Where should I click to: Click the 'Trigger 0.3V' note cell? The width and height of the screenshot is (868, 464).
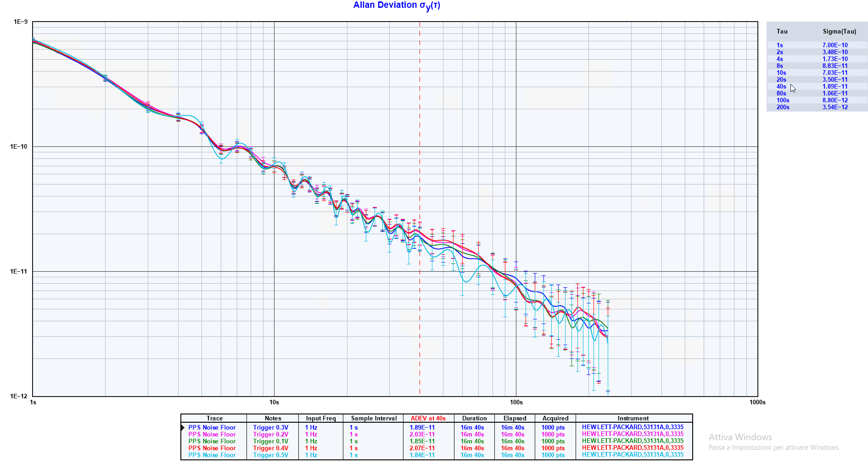(271, 427)
